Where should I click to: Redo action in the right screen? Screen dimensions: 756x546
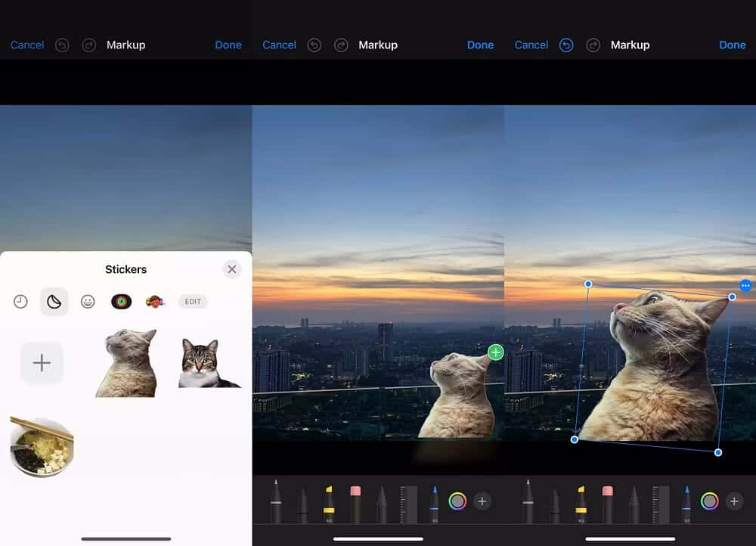tap(593, 45)
